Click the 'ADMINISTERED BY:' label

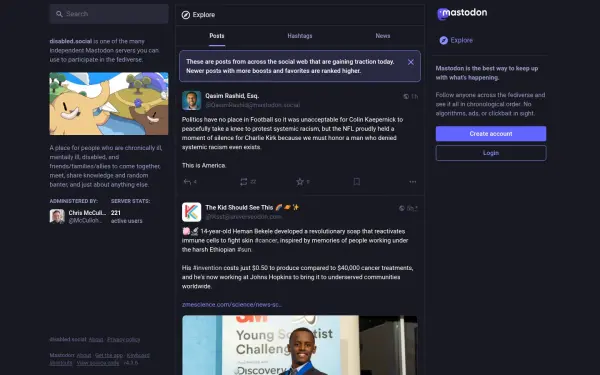pos(73,201)
